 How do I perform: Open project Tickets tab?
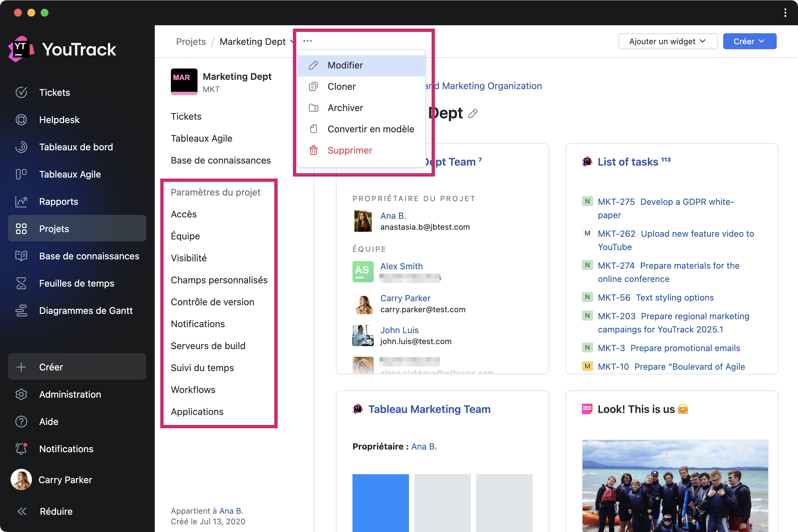pyautogui.click(x=186, y=116)
